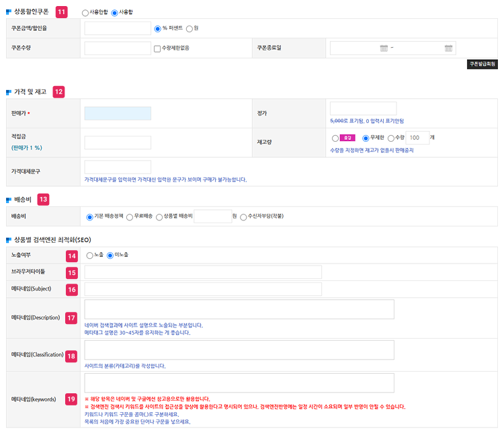Select 사용함 radio for 상품할인쿠폰
Screen dimensions: 504x439
click(x=114, y=13)
